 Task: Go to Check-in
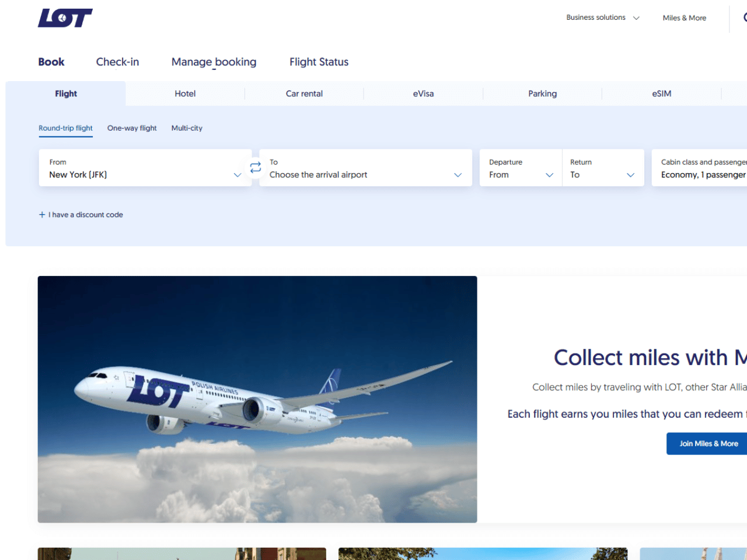(x=117, y=62)
